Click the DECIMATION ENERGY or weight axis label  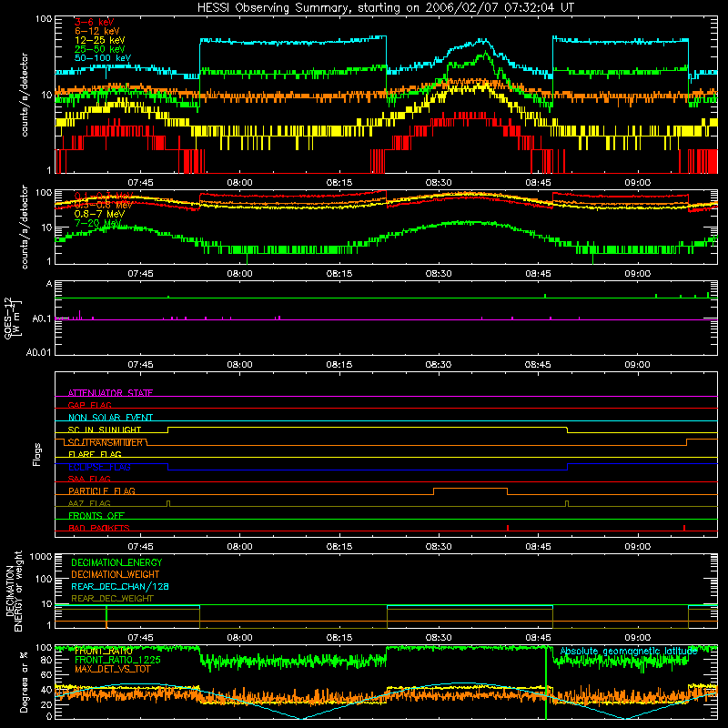pyautogui.click(x=14, y=591)
